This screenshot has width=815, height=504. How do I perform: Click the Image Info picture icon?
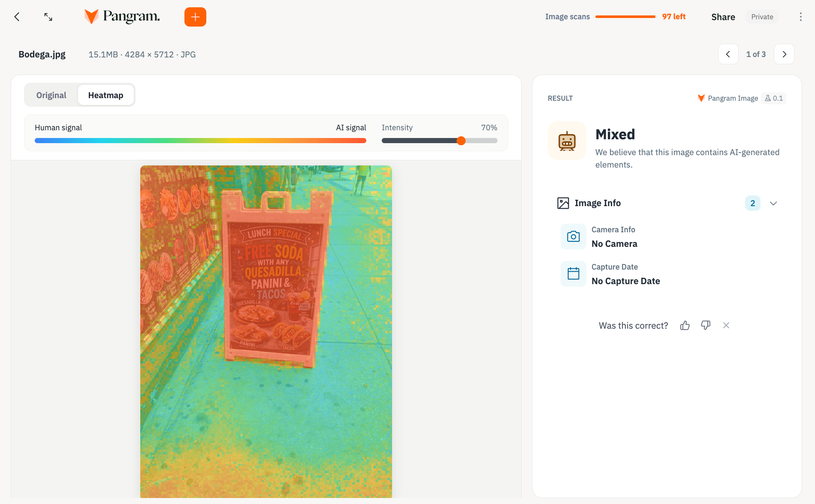coord(563,203)
